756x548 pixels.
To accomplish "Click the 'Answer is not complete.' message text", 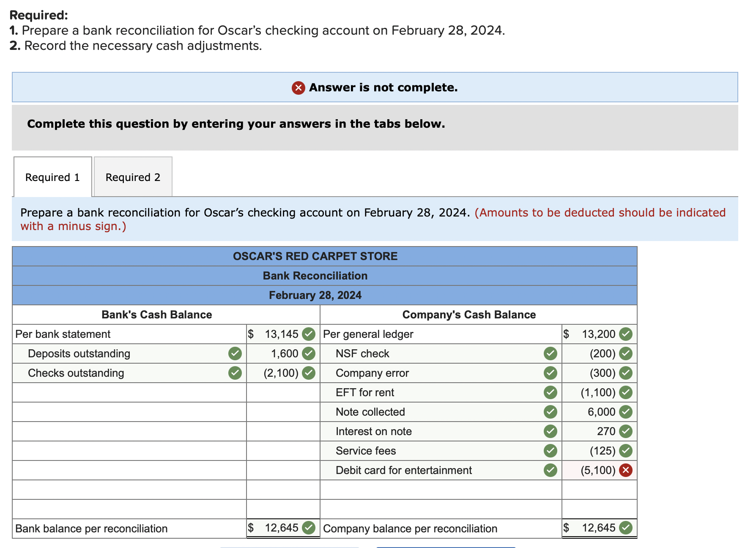I will tap(383, 88).
